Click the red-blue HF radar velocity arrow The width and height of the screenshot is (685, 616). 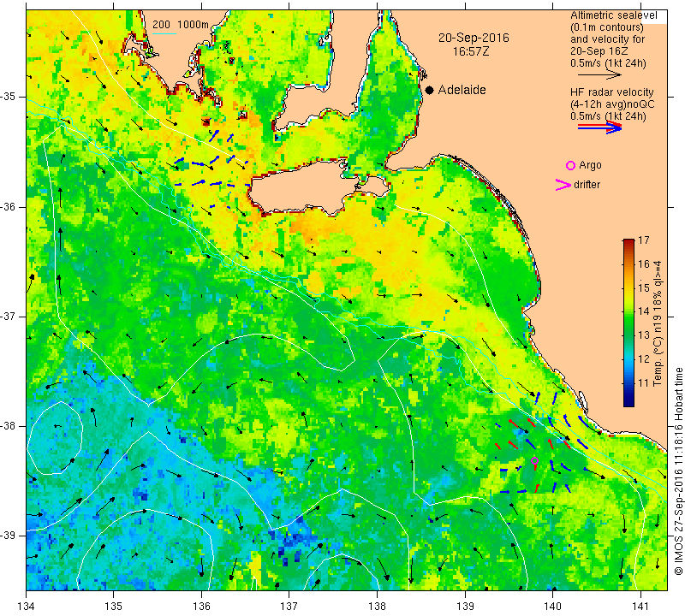(599, 127)
